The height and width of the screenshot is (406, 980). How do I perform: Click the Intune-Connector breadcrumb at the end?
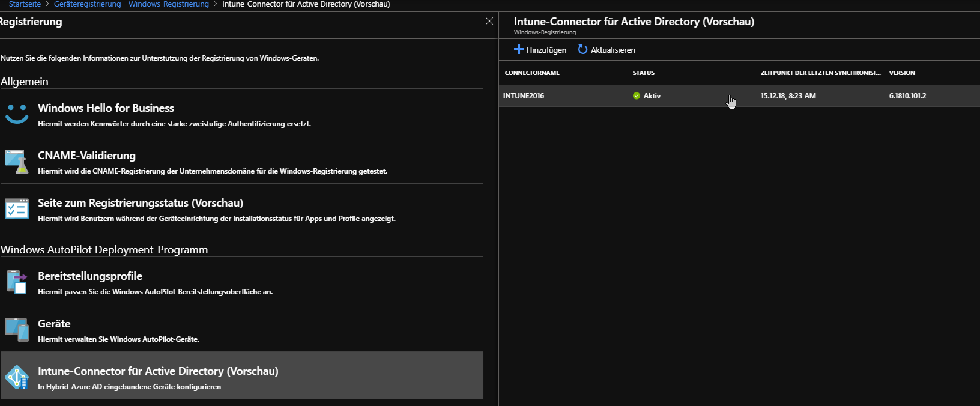click(x=306, y=4)
